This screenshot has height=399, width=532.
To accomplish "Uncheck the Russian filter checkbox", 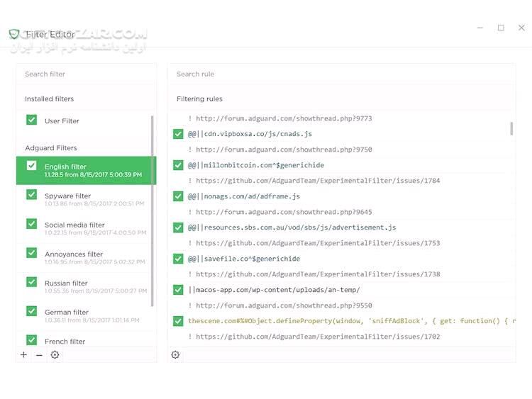I will pos(31,282).
